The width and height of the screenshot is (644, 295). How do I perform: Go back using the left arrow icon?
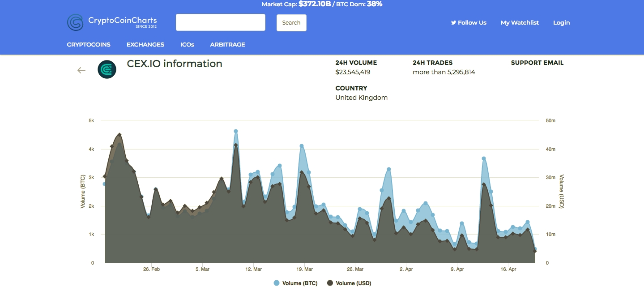(81, 70)
